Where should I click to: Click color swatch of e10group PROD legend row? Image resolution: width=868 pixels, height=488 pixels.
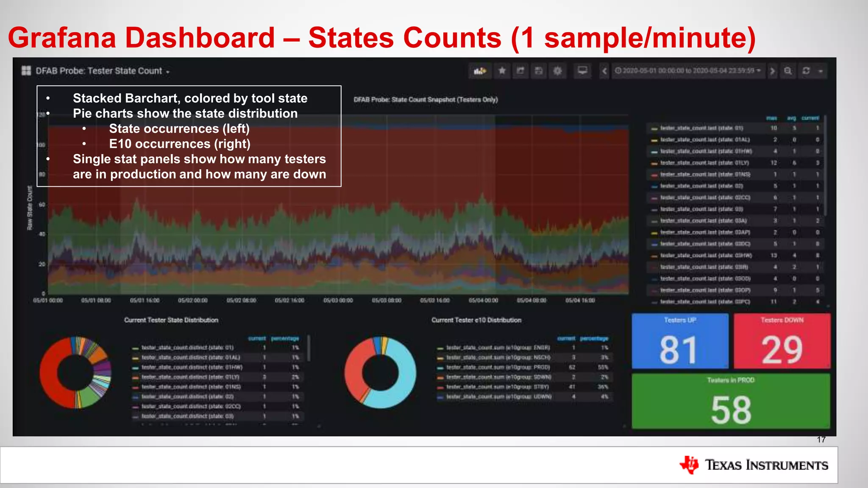(x=440, y=368)
